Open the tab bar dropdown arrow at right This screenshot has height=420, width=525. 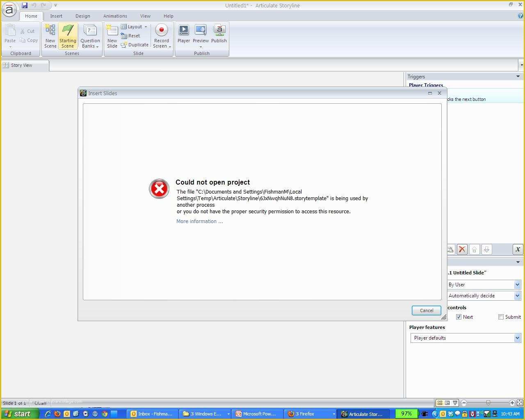click(x=521, y=65)
